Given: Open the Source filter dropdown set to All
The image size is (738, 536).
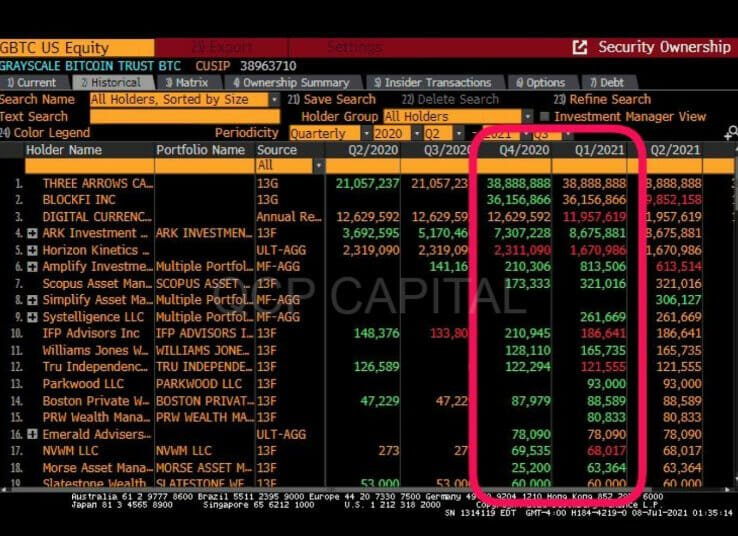Looking at the screenshot, I should pyautogui.click(x=318, y=166).
